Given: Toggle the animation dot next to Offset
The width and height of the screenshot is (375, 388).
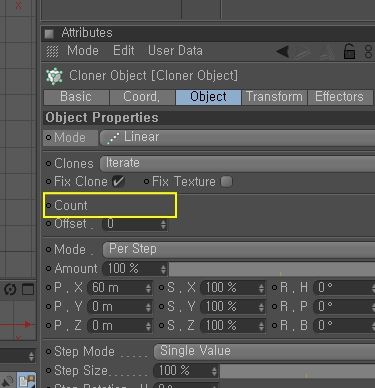Looking at the screenshot, I should 49,224.
